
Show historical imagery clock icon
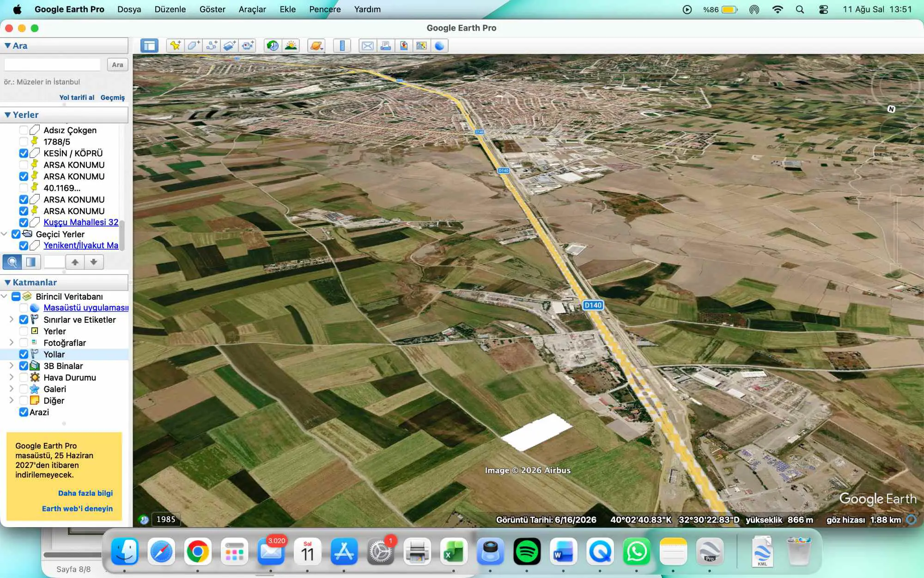[x=273, y=45]
